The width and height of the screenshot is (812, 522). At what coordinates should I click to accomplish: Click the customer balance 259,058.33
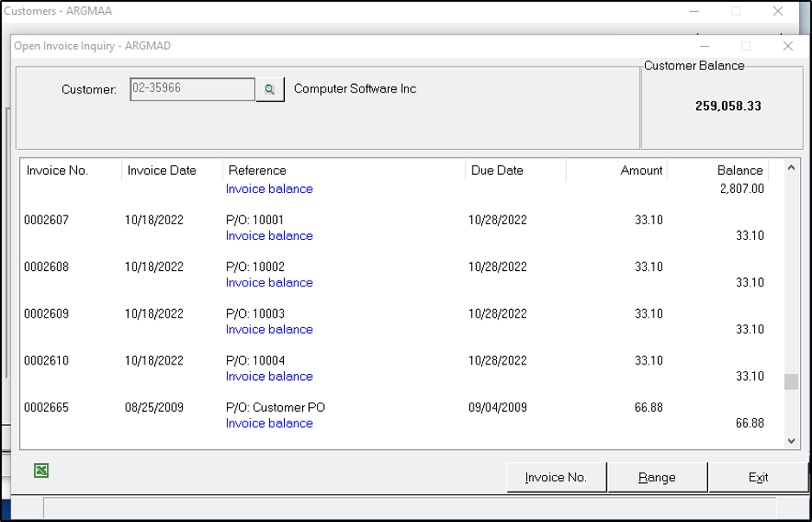[x=728, y=106]
